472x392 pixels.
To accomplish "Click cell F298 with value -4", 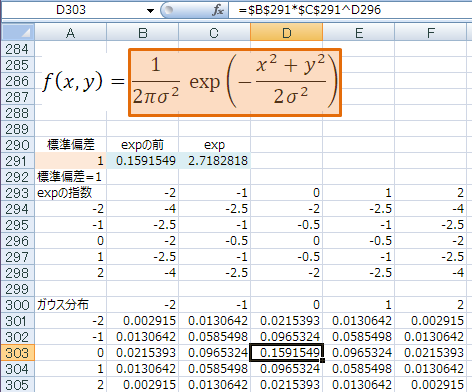I will click(x=431, y=273).
